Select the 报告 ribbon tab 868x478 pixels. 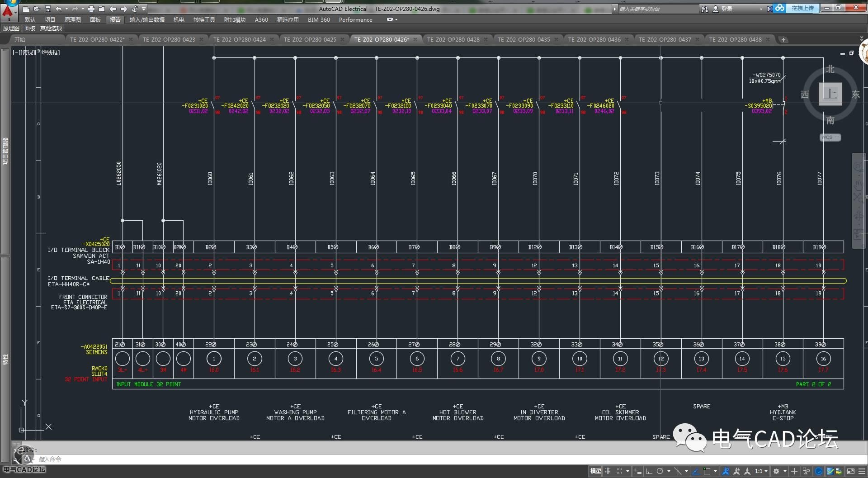tap(115, 19)
